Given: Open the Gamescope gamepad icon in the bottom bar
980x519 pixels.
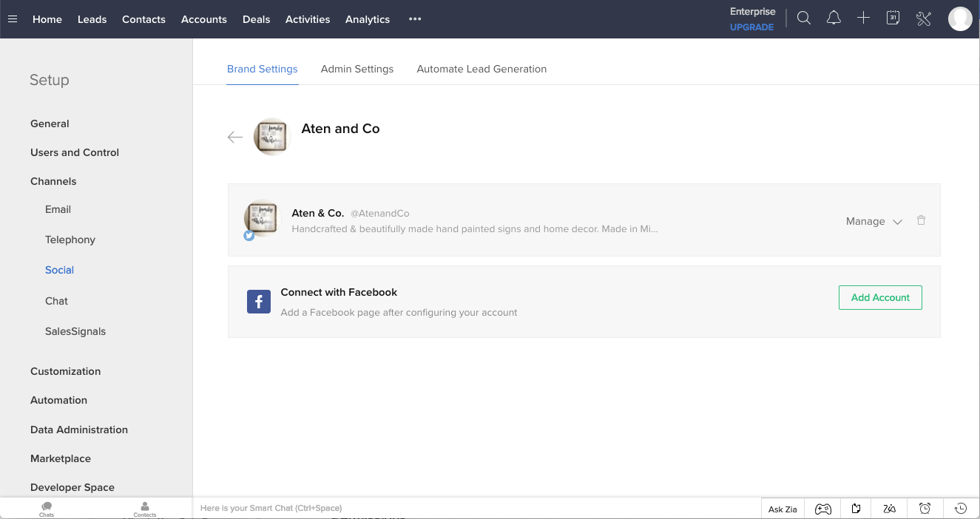Looking at the screenshot, I should [x=822, y=508].
